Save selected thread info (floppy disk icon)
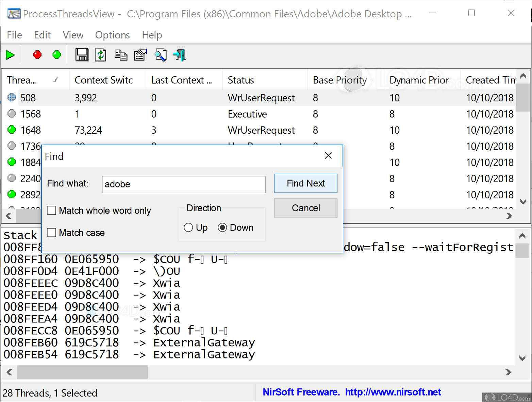 82,54
